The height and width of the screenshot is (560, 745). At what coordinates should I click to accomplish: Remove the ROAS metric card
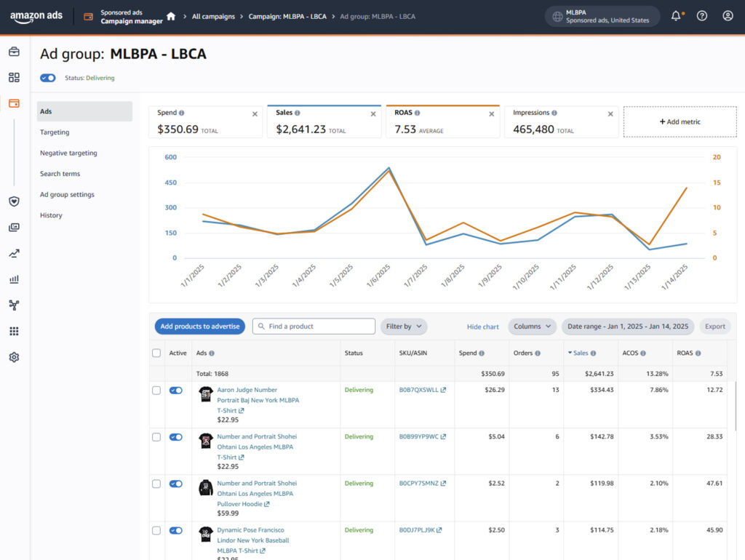pos(492,114)
